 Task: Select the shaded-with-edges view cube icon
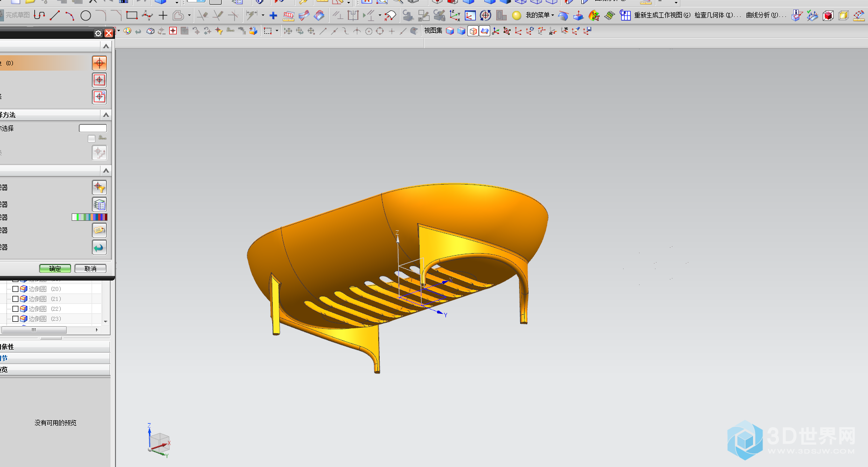[x=450, y=31]
